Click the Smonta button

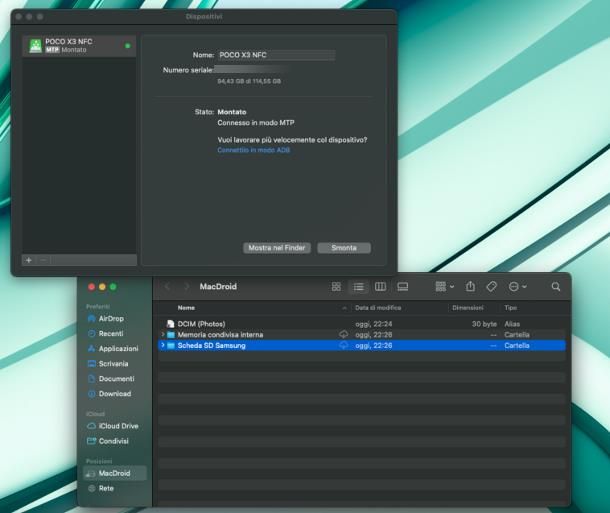(344, 248)
